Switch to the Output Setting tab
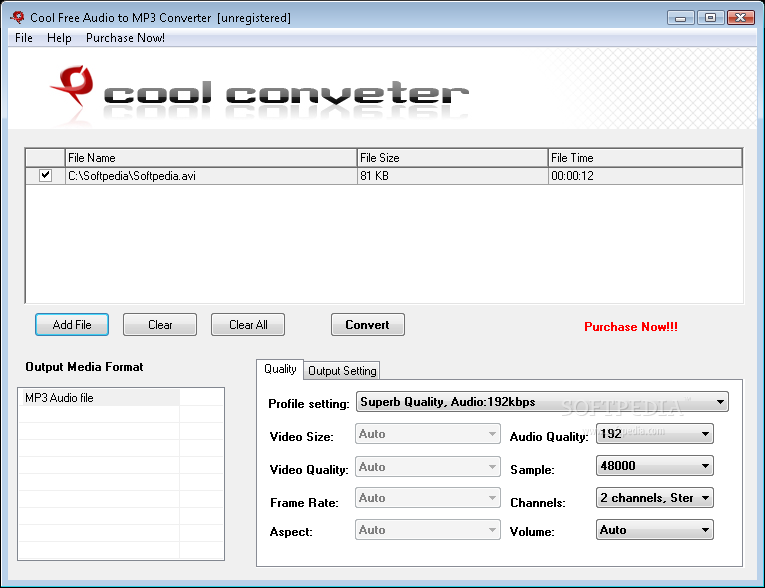This screenshot has width=765, height=588. pos(342,371)
